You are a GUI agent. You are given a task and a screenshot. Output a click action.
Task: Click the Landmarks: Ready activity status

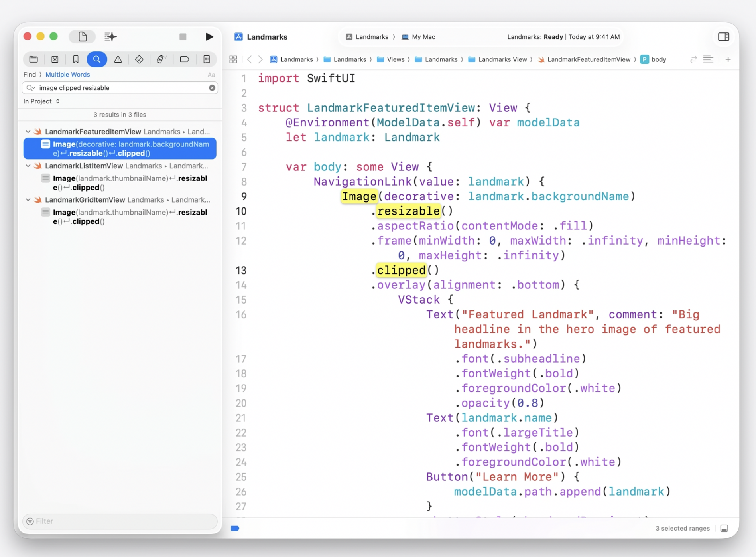coord(563,37)
